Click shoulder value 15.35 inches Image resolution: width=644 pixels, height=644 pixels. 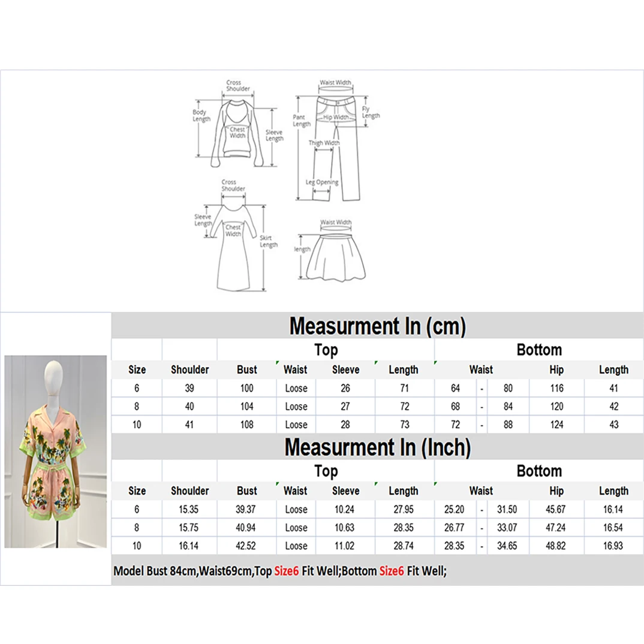click(x=188, y=509)
